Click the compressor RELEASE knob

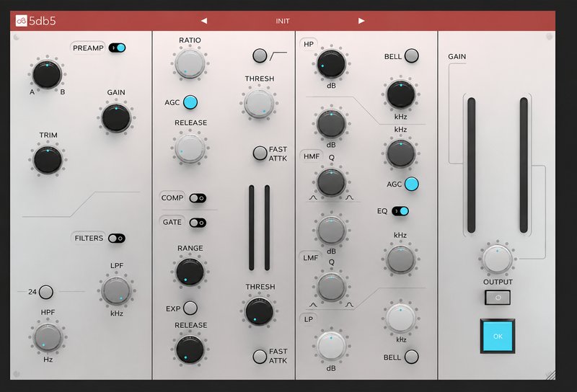coord(190,148)
